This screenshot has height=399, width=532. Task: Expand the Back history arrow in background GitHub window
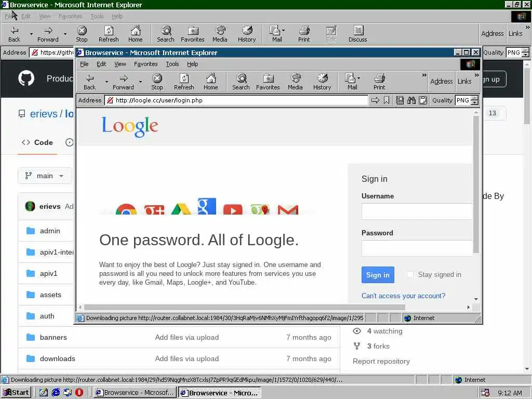[x=31, y=34]
